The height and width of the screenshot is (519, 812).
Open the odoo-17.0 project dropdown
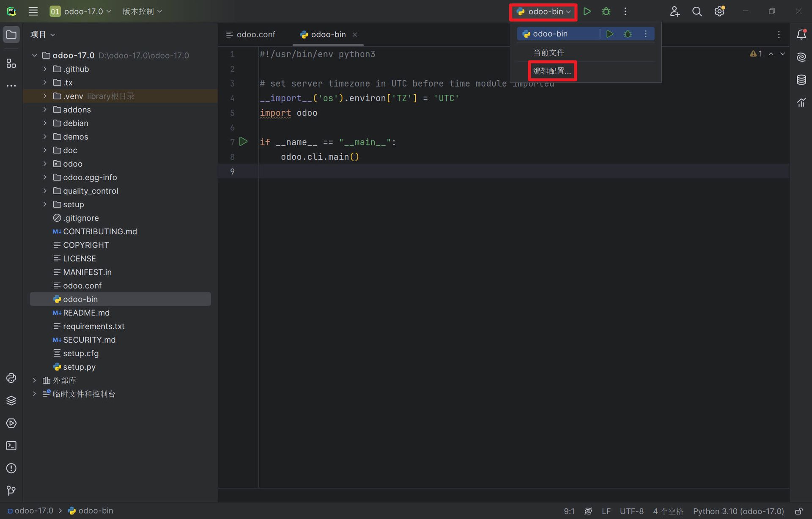80,11
